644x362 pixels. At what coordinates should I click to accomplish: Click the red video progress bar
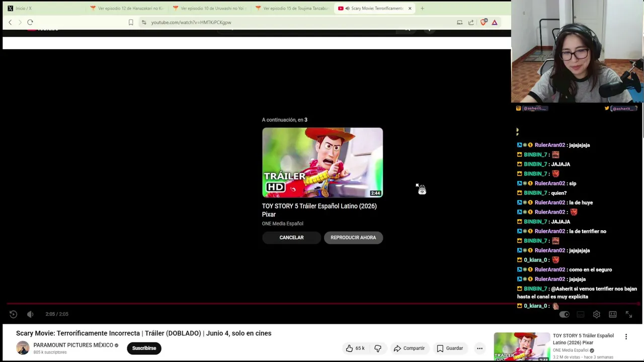tap(322, 304)
